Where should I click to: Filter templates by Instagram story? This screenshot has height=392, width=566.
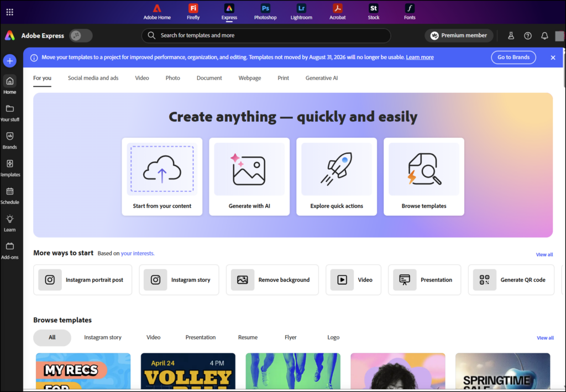point(103,337)
